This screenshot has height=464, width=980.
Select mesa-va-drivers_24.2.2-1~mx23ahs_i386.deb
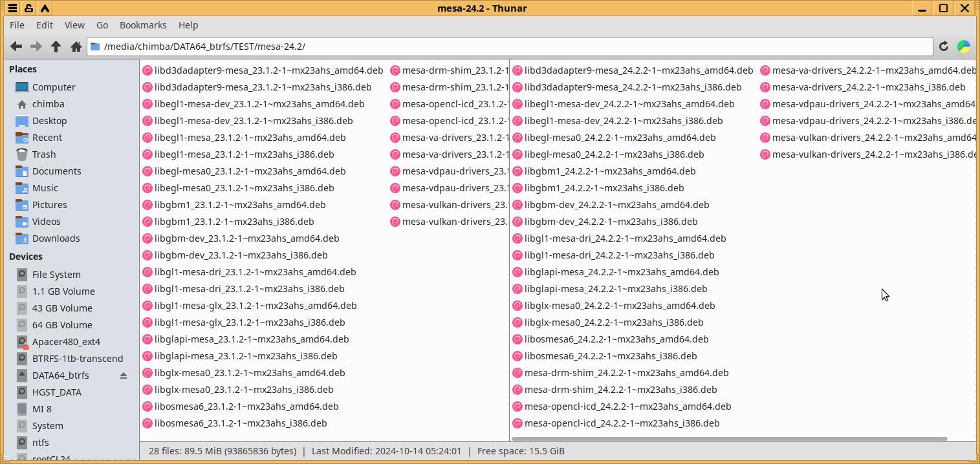[863, 87]
